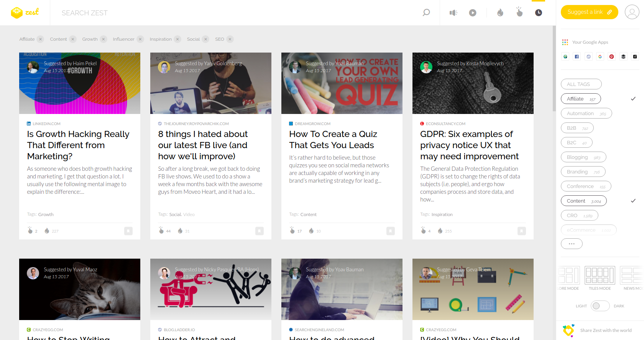Enable the Branding tag filter
Viewport: 644px width, 340px height.
(x=583, y=172)
